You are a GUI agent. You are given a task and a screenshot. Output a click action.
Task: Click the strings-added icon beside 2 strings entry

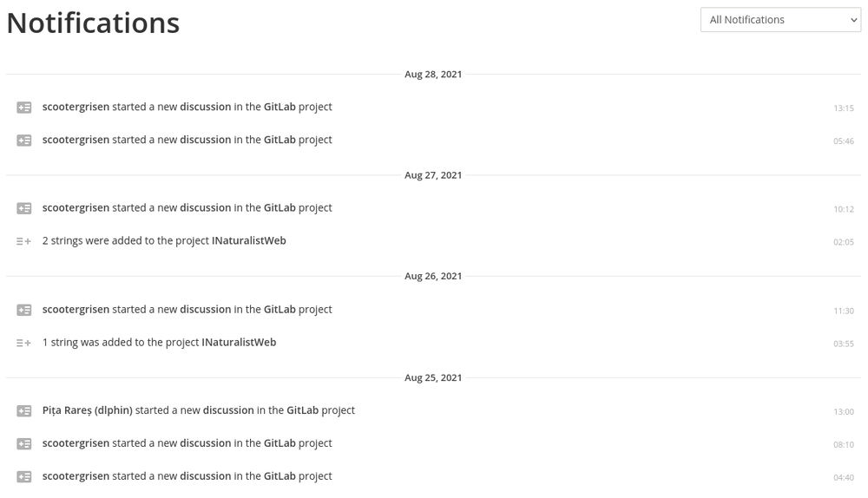23,241
